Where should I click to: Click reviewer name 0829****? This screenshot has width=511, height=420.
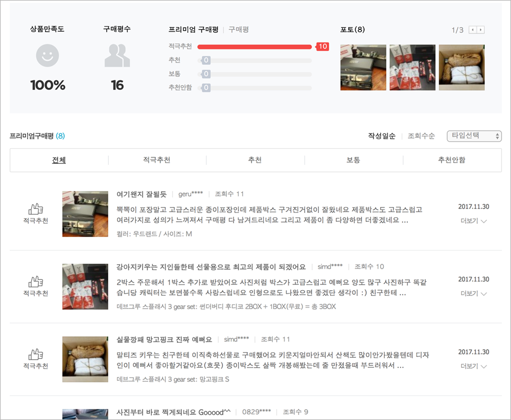(257, 412)
